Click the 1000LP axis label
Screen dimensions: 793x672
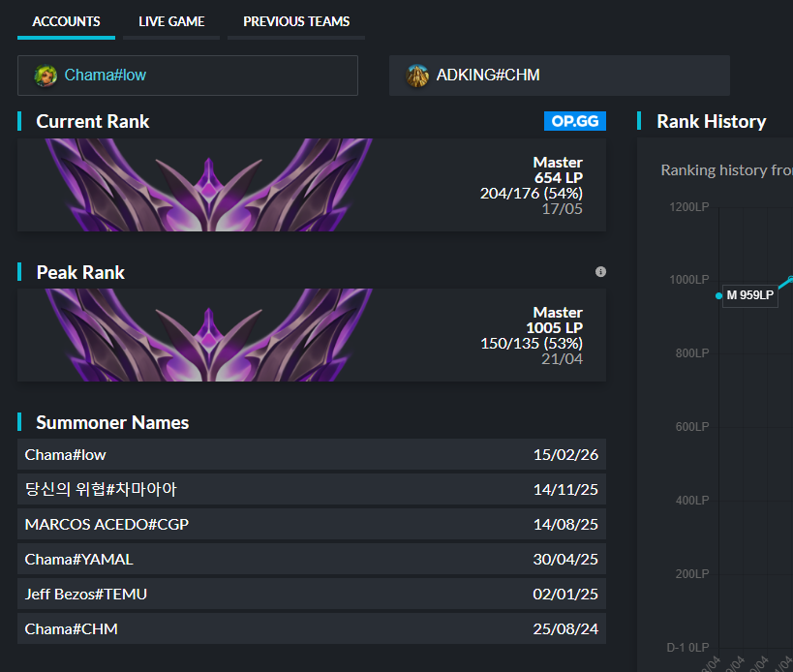pyautogui.click(x=688, y=280)
